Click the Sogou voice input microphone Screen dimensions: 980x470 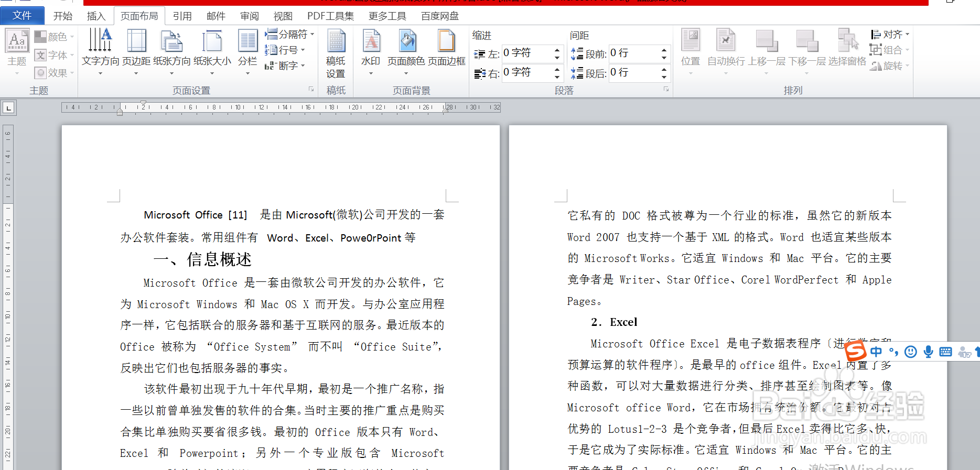[x=928, y=352]
